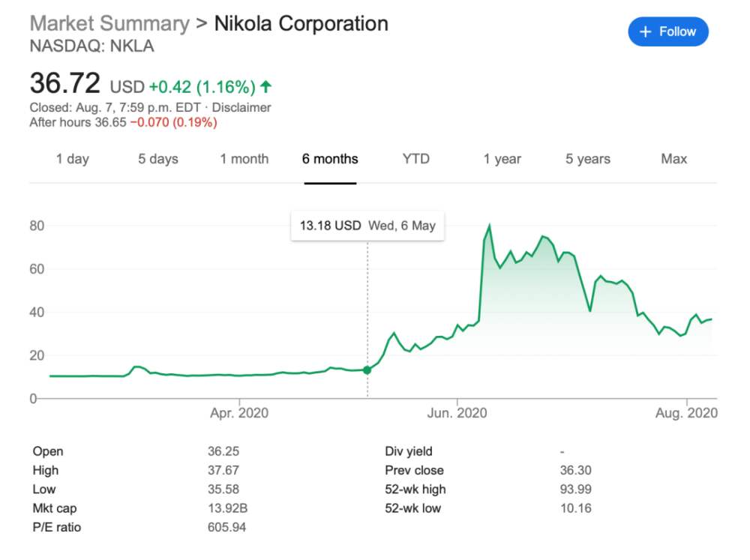Viewport: 750px width, 560px height.
Task: Select the 1 day tab
Action: pos(73,159)
